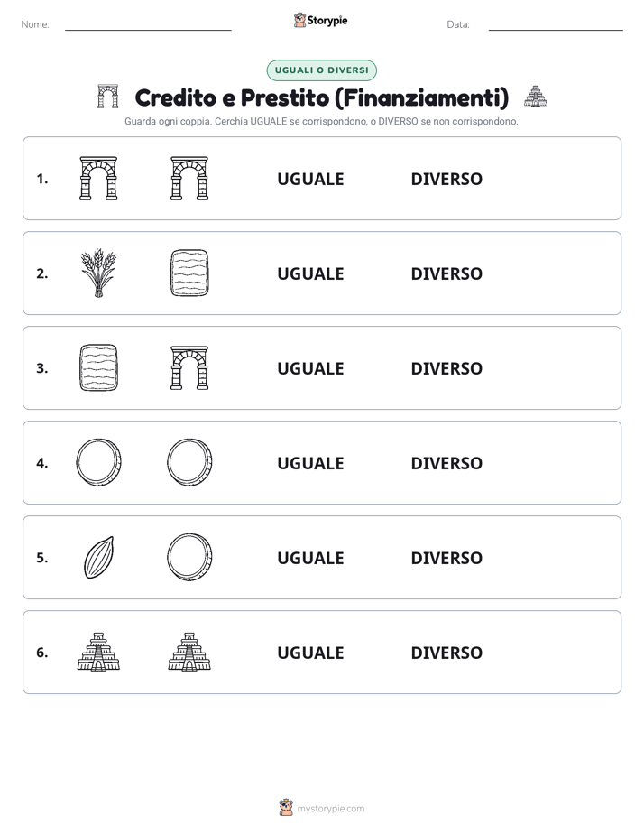This screenshot has height=834, width=644.
Task: Click the pyramid icon beside the title
Action: pyautogui.click(x=536, y=97)
